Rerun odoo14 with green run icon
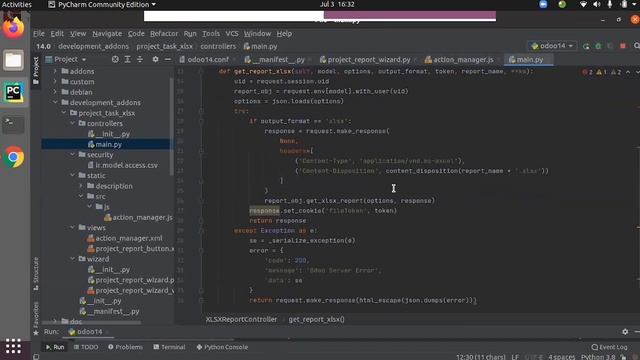Image resolution: width=640 pixels, height=360 pixels. [x=586, y=46]
